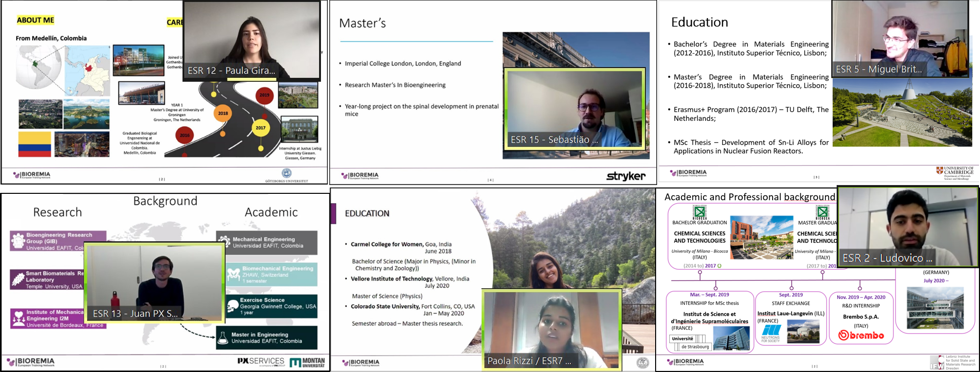Viewport: 980px width, 372px height.
Task: Click the BIOREMIA logo on the Ludovico slide
Action: (685, 362)
